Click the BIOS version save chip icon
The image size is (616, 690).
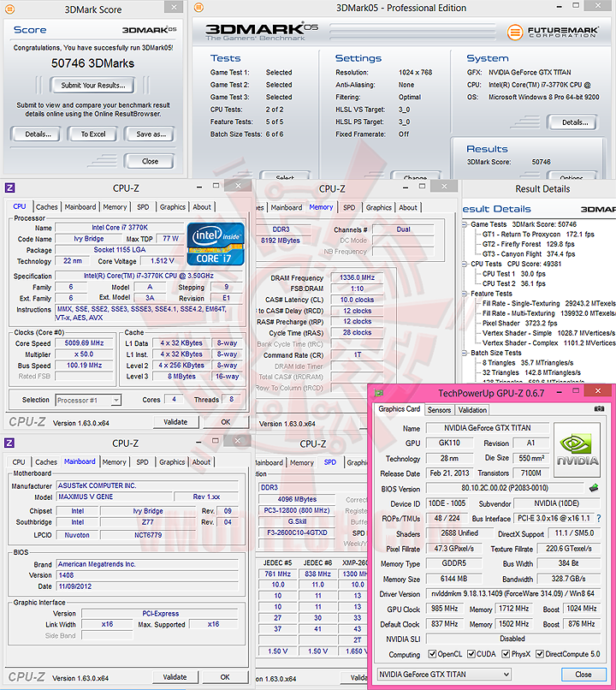point(594,488)
